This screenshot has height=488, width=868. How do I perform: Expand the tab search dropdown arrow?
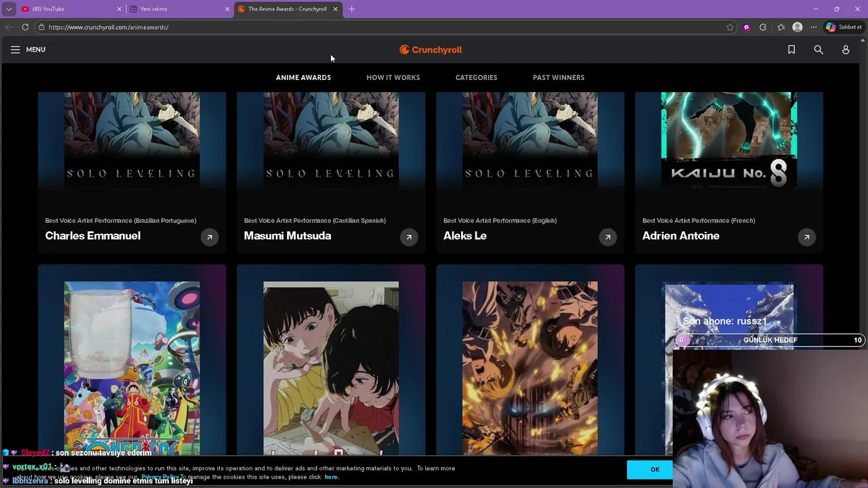pyautogui.click(x=9, y=9)
